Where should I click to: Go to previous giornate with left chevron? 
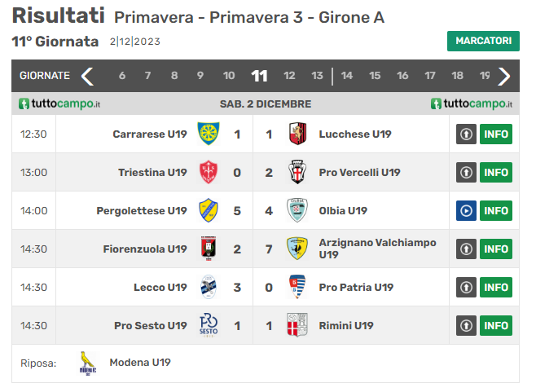(x=87, y=76)
